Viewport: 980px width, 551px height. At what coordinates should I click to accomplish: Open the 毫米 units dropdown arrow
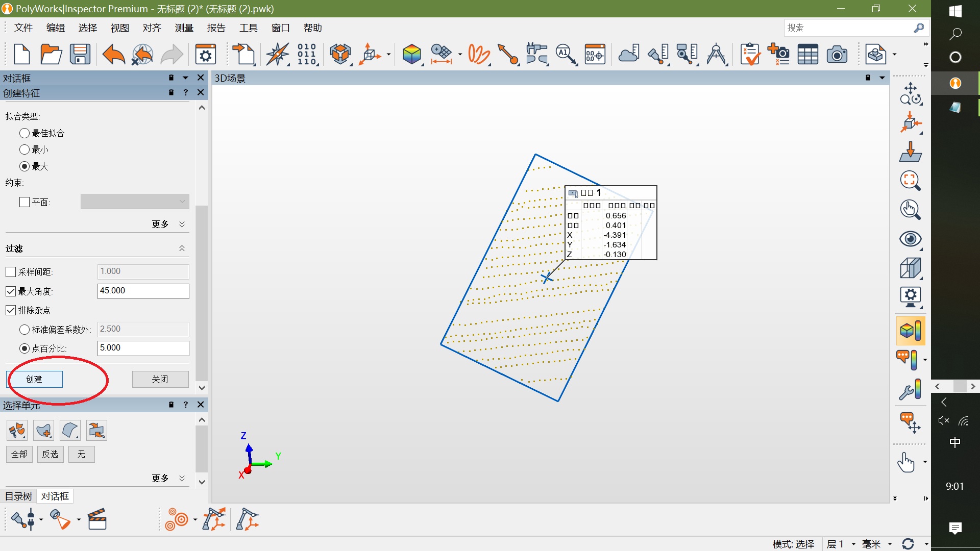tap(890, 544)
